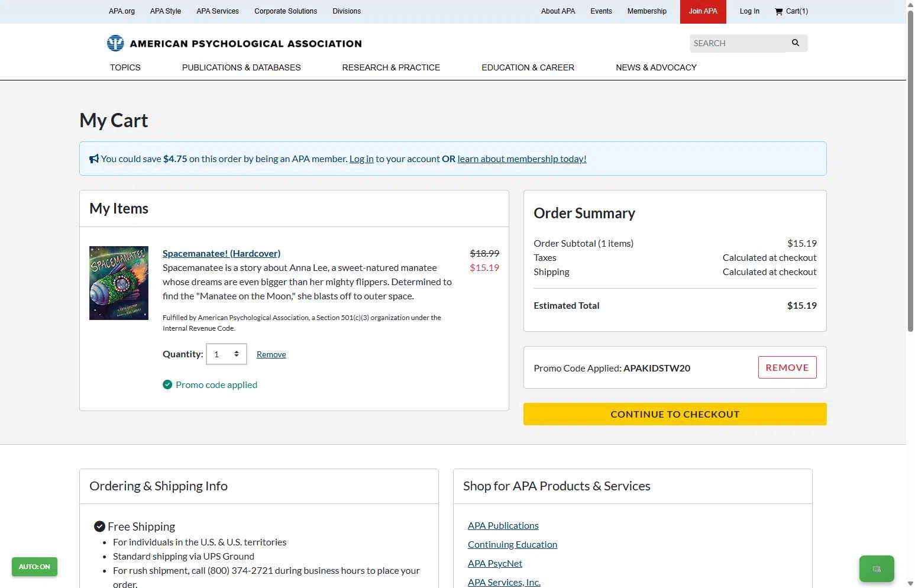The height and width of the screenshot is (588, 915).
Task: Toggle the AUTO: ON button
Action: (x=34, y=567)
